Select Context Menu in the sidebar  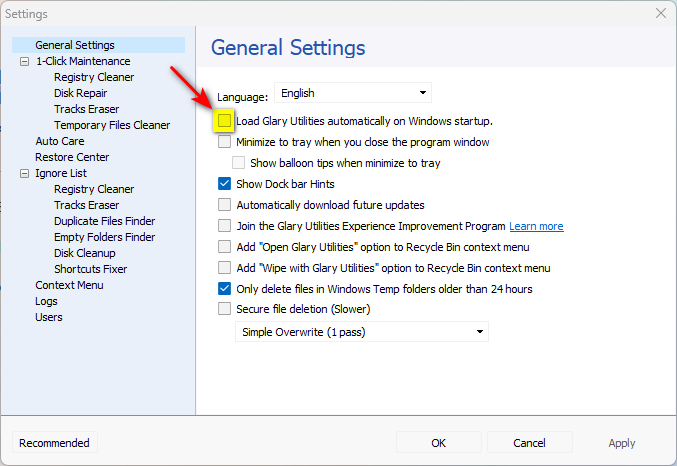69,285
